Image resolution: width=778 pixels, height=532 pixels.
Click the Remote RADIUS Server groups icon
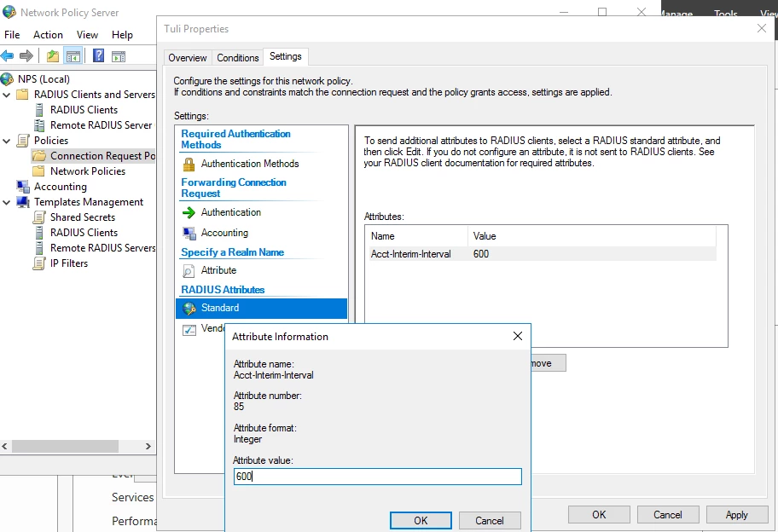pyautogui.click(x=39, y=125)
